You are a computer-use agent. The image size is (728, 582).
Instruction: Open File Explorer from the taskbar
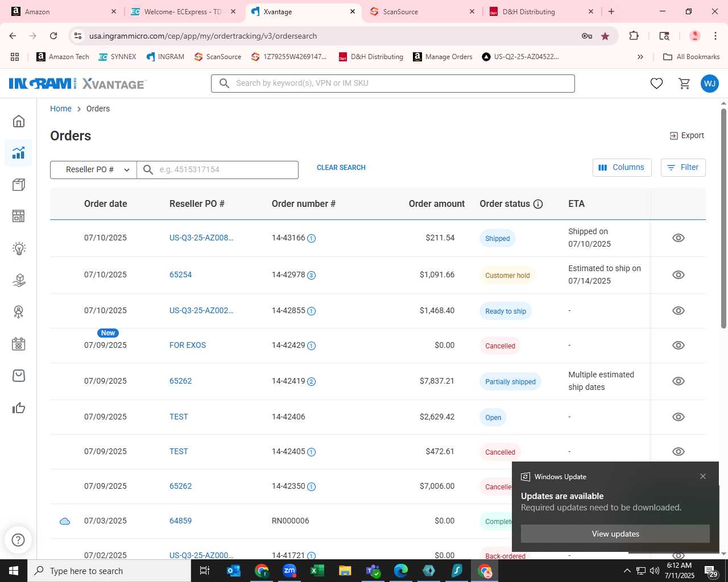pyautogui.click(x=345, y=571)
